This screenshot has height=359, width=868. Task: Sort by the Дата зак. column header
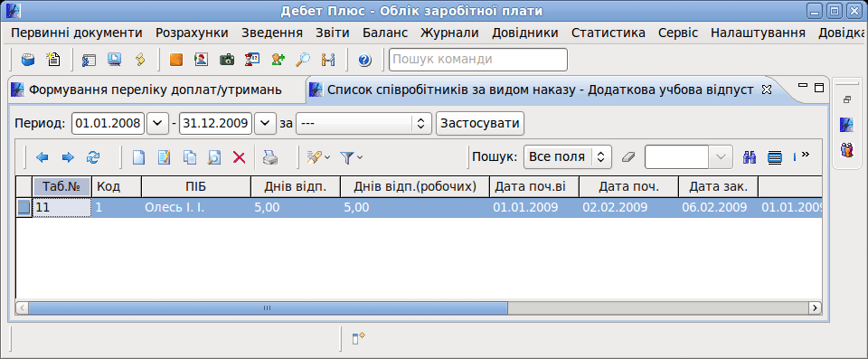(719, 186)
